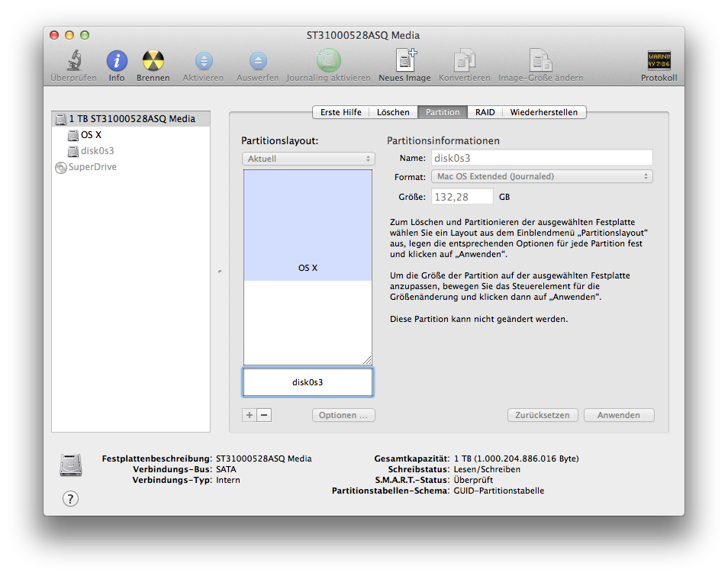Image resolution: width=728 pixels, height=576 pixels.
Task: Open the help question mark button
Action: 70,499
